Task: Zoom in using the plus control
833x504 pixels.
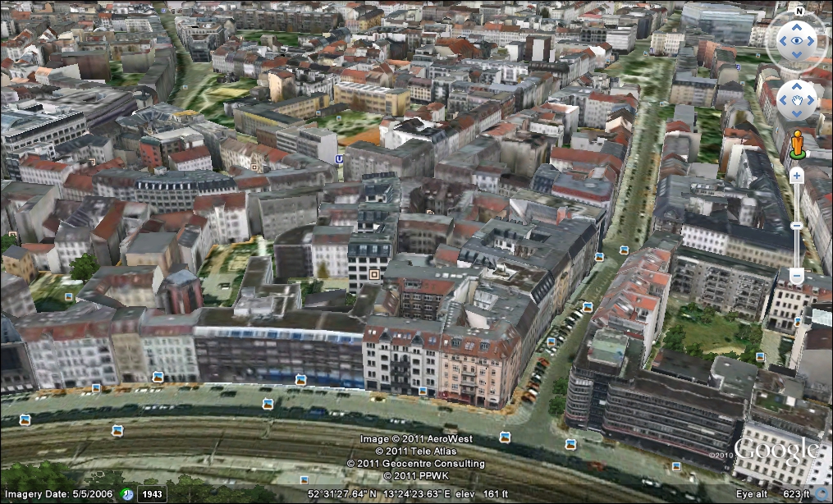Action: [796, 175]
